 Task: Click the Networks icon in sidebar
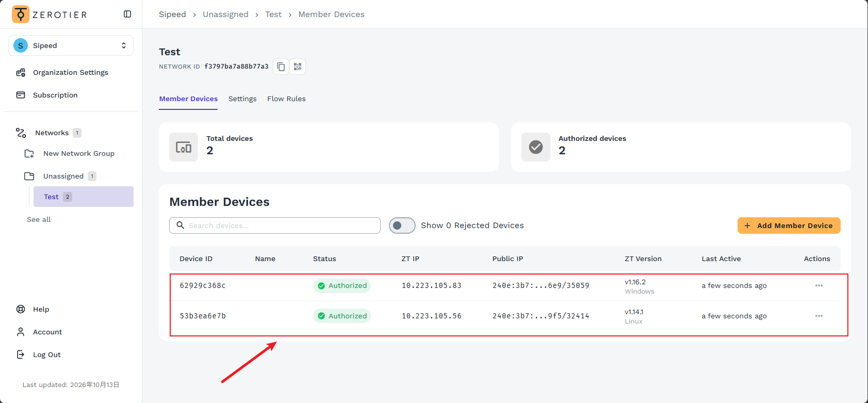point(21,133)
